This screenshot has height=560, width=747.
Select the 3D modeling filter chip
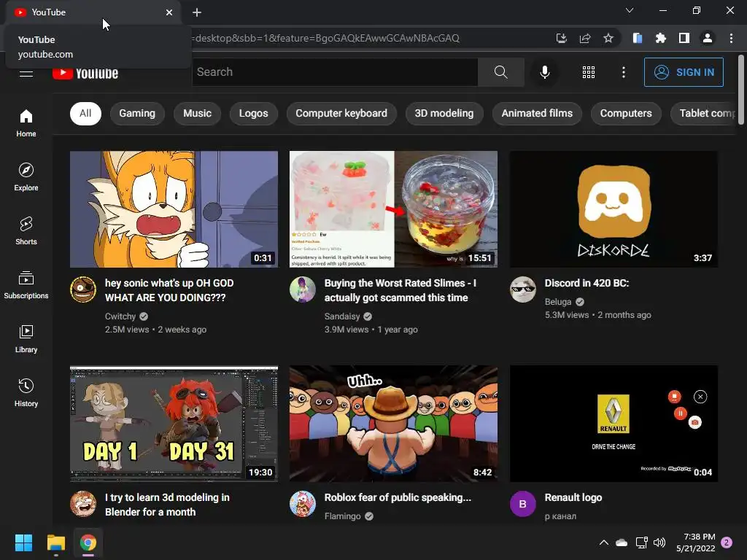pos(444,113)
